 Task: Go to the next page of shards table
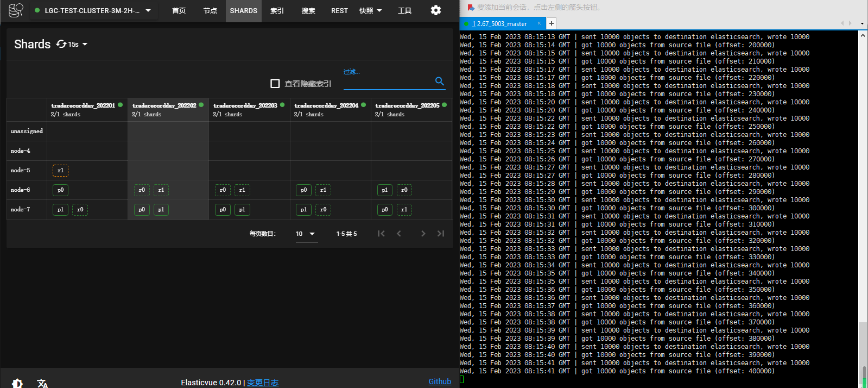(x=423, y=234)
